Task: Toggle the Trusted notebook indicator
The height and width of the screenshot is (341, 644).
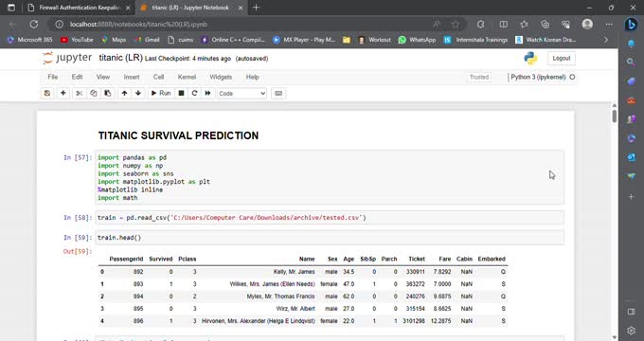Action: 479,77
